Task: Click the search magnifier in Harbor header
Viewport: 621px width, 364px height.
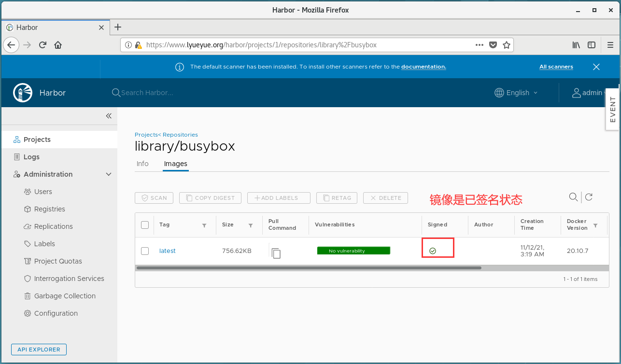Action: click(116, 93)
